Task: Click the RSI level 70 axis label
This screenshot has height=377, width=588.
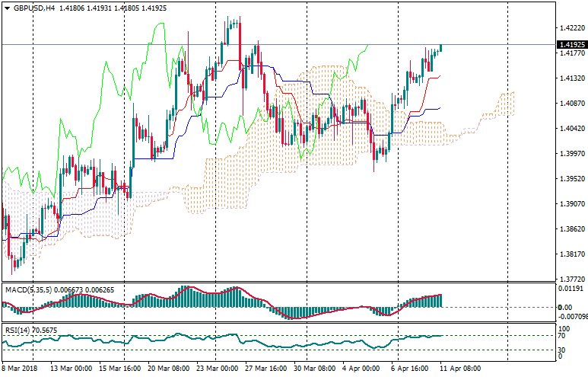Action: [x=561, y=335]
